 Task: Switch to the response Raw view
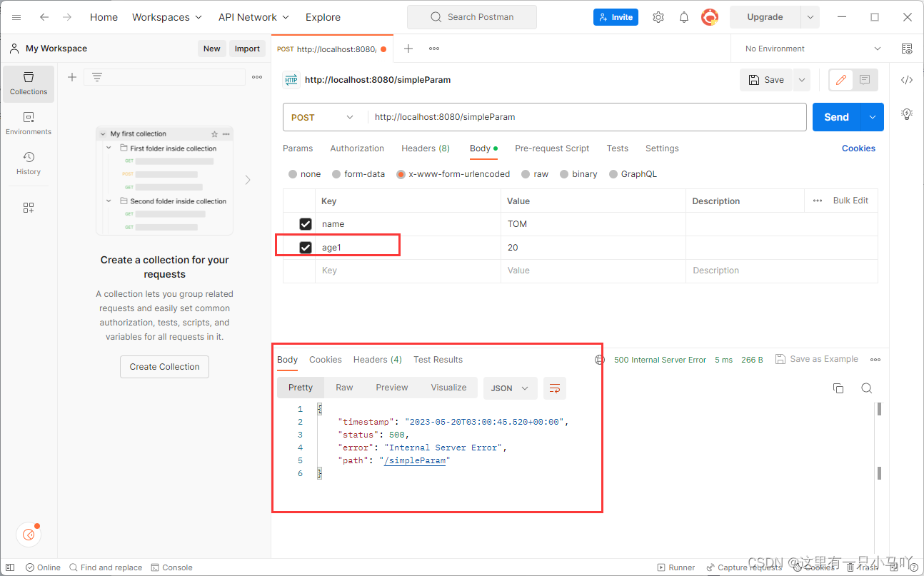coord(344,388)
